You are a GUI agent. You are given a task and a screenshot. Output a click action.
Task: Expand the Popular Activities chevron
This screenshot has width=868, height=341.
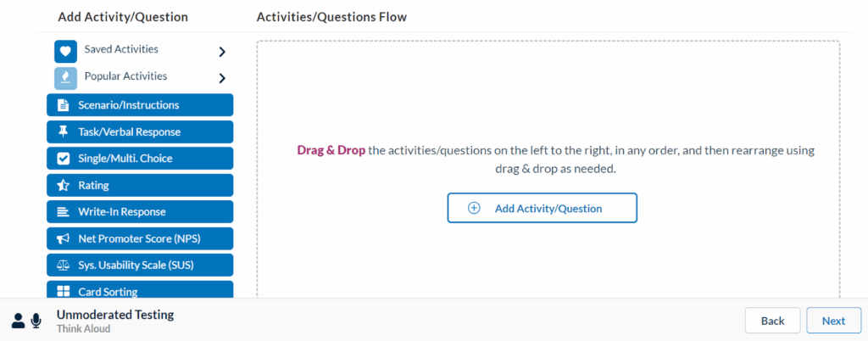click(222, 78)
